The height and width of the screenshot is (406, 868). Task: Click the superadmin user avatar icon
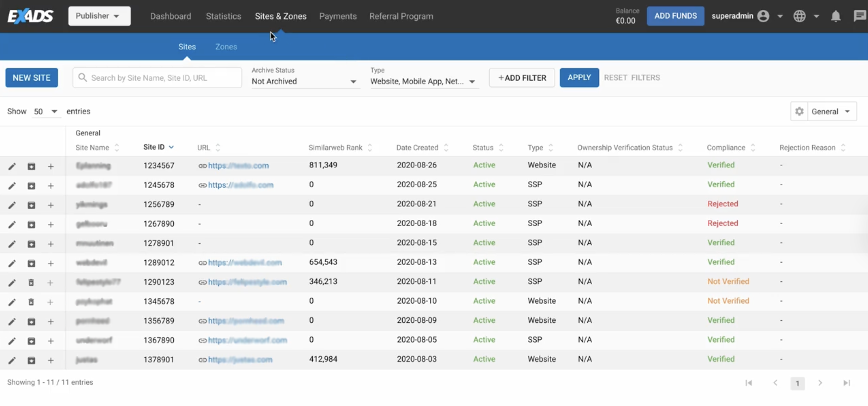763,16
